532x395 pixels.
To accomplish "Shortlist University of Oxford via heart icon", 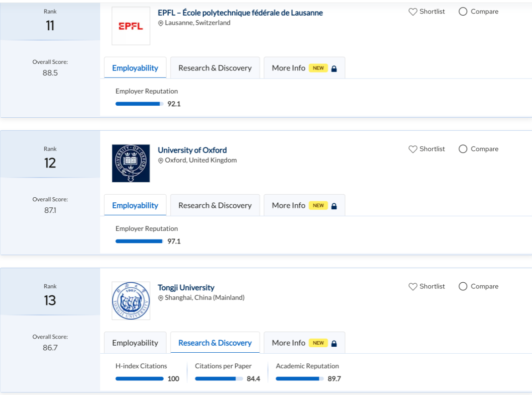I will coord(413,149).
